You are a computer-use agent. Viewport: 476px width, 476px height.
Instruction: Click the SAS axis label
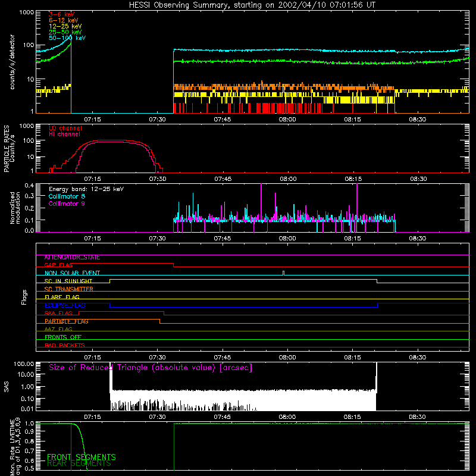[7, 387]
